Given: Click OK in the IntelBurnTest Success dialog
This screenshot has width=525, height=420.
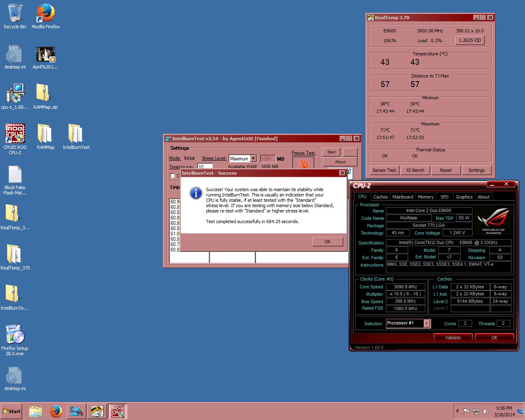Looking at the screenshot, I should [327, 242].
